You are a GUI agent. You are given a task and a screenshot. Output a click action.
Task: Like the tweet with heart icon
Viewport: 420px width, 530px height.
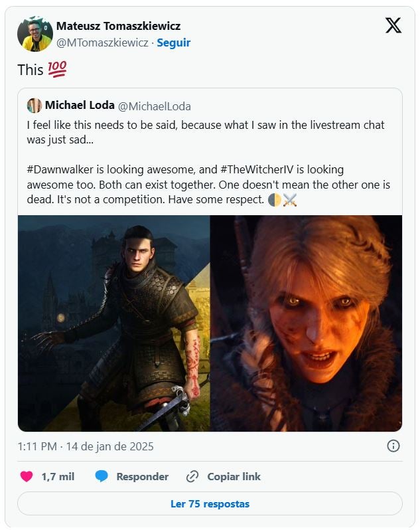click(27, 476)
